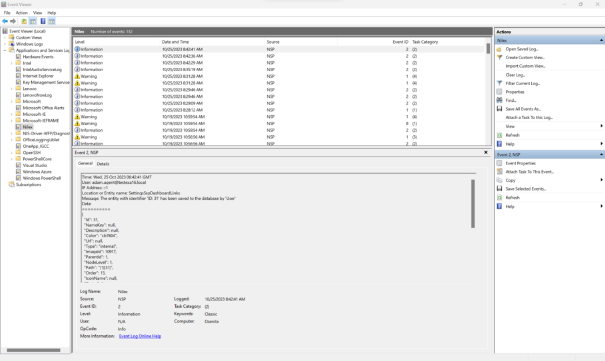Image resolution: width=605 pixels, height=361 pixels.
Task: Open Event Log Online Help link
Action: [x=140, y=336]
